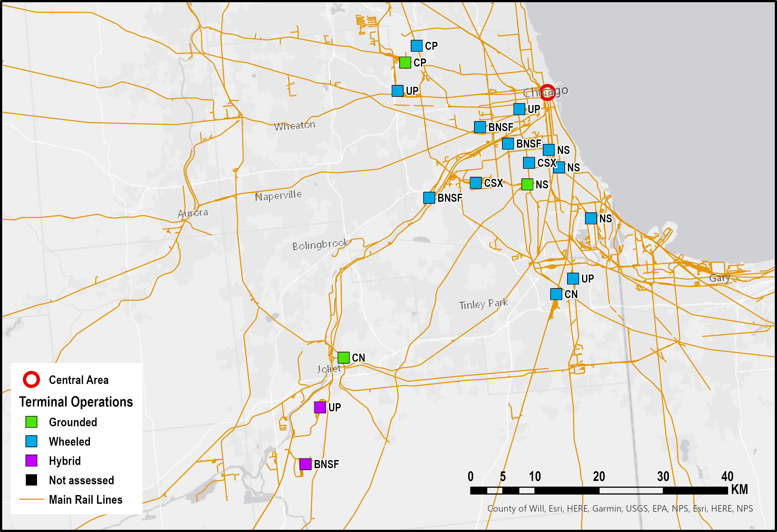777x532 pixels.
Task: Click the CSX marker between the two upper NS markers
Action: [x=529, y=163]
